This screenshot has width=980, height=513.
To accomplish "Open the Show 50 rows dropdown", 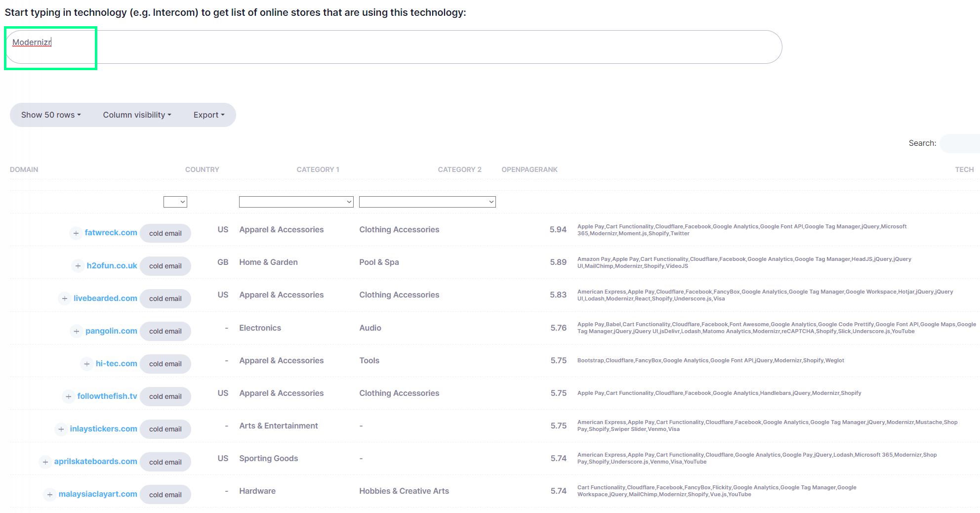I will tap(51, 115).
